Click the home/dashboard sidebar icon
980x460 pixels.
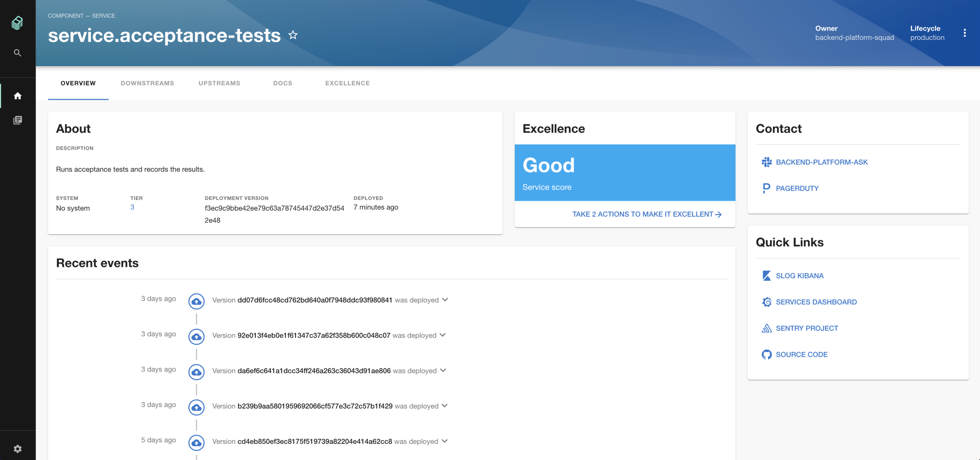click(x=18, y=95)
